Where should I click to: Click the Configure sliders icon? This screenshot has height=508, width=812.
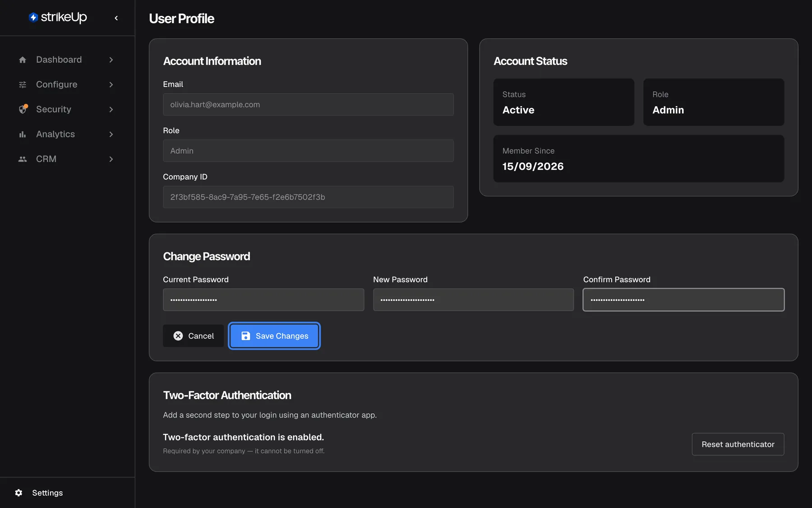point(23,84)
